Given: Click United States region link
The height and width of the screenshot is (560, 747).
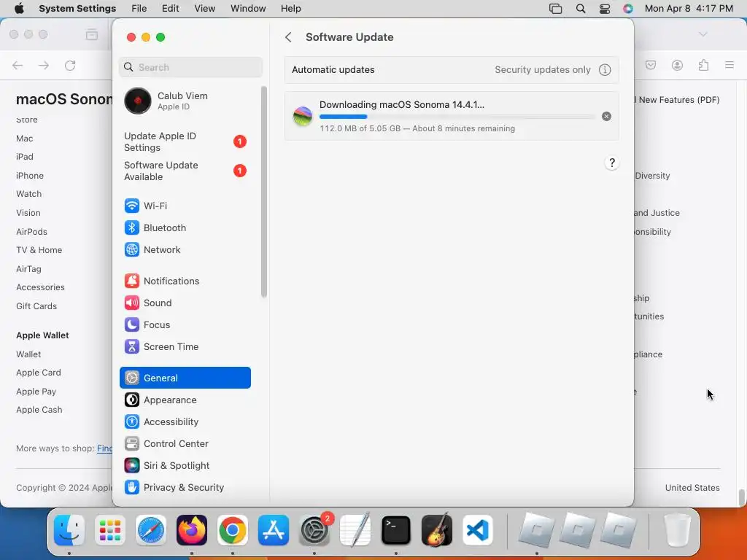Looking at the screenshot, I should click(692, 488).
